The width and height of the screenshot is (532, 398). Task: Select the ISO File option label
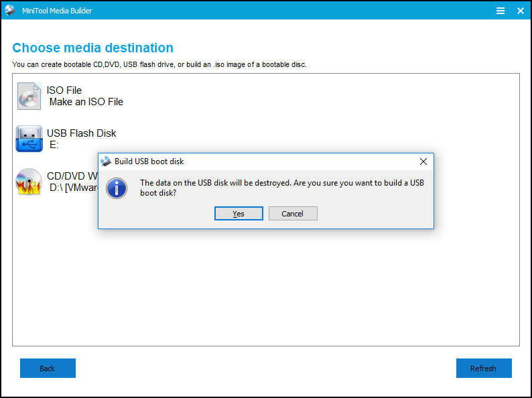64,90
